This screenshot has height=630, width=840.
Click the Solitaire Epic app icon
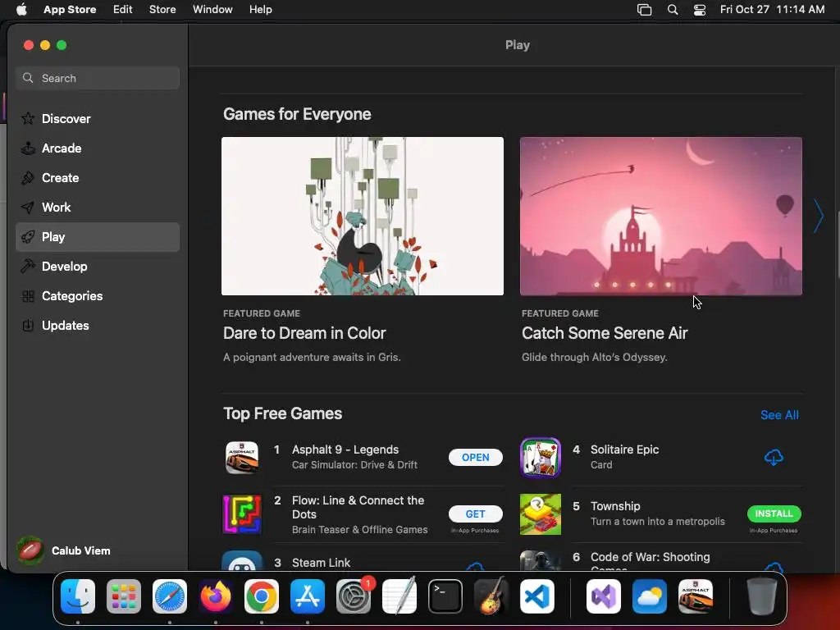pyautogui.click(x=541, y=458)
